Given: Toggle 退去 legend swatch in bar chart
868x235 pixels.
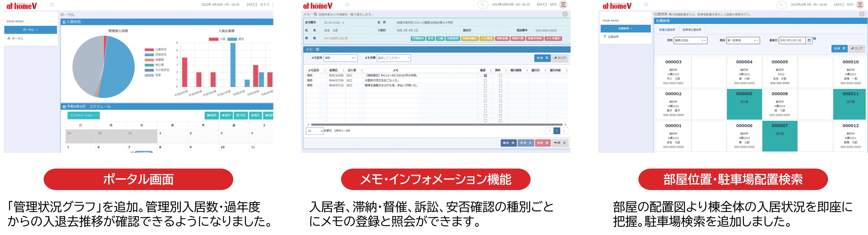Looking at the screenshot, I should click(232, 39).
